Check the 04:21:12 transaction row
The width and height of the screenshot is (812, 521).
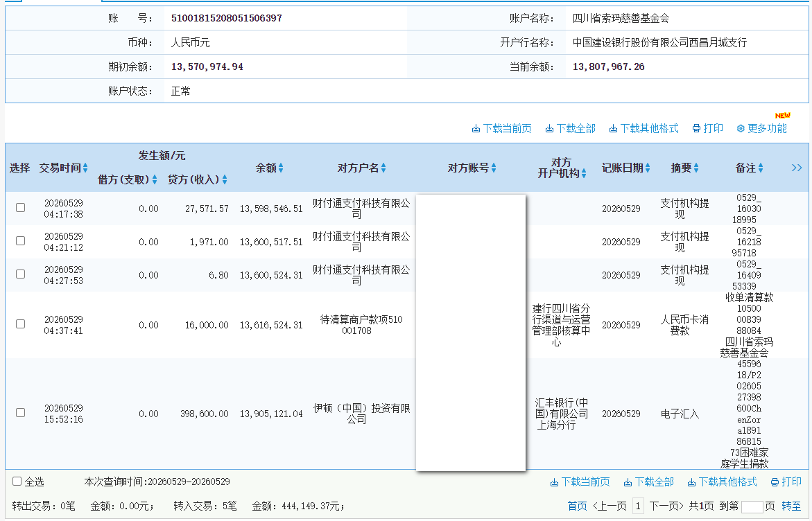[21, 240]
